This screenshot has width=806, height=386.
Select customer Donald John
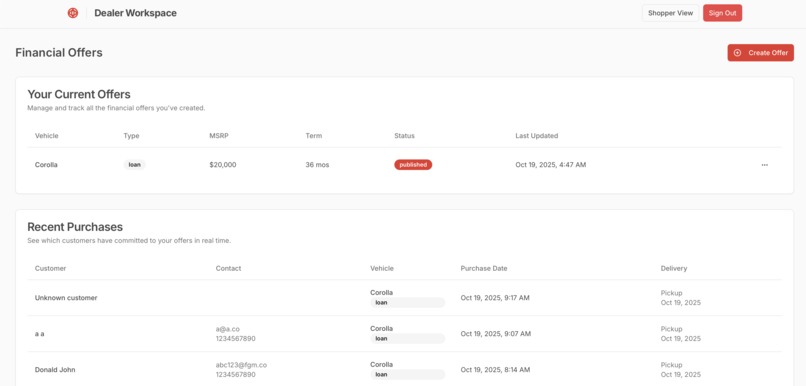click(55, 370)
